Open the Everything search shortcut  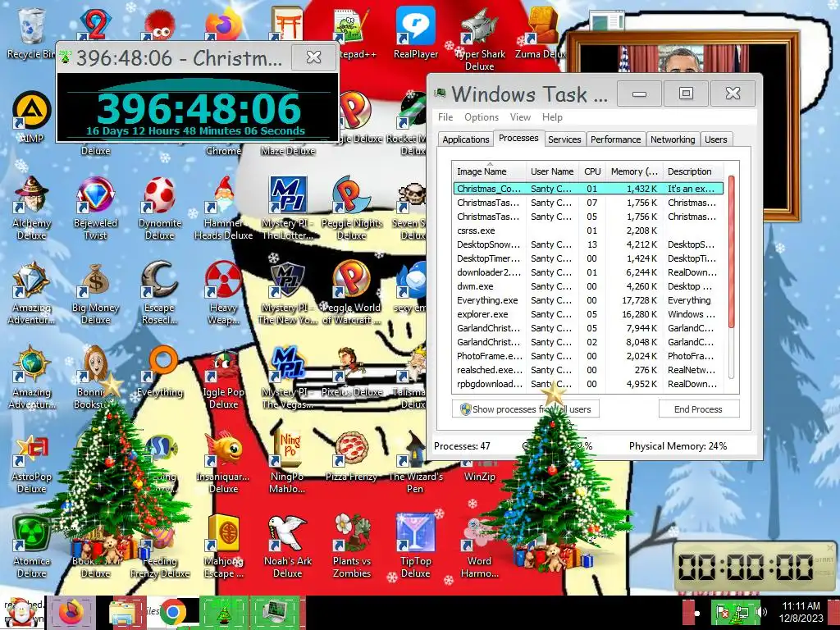tap(160, 372)
